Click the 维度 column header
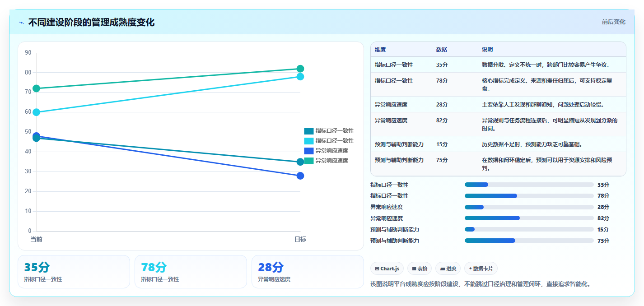The width and height of the screenshot is (644, 306). pyautogui.click(x=380, y=50)
